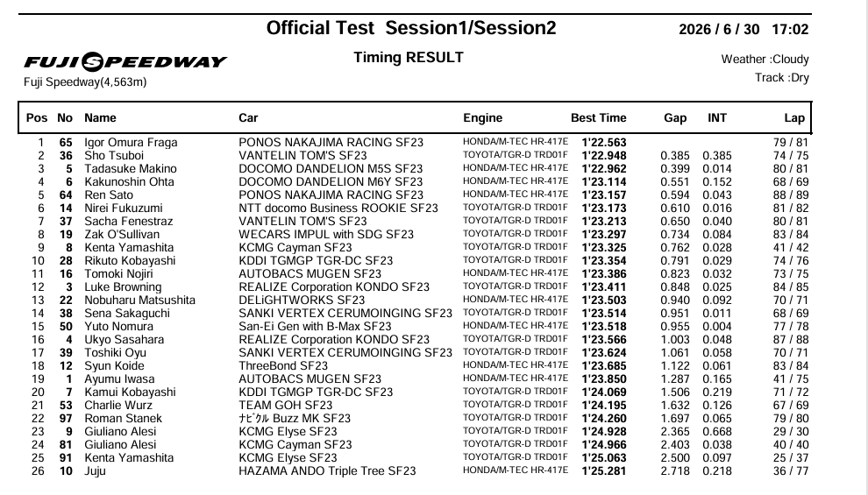
Task: Select the Engine column header
Action: (483, 117)
